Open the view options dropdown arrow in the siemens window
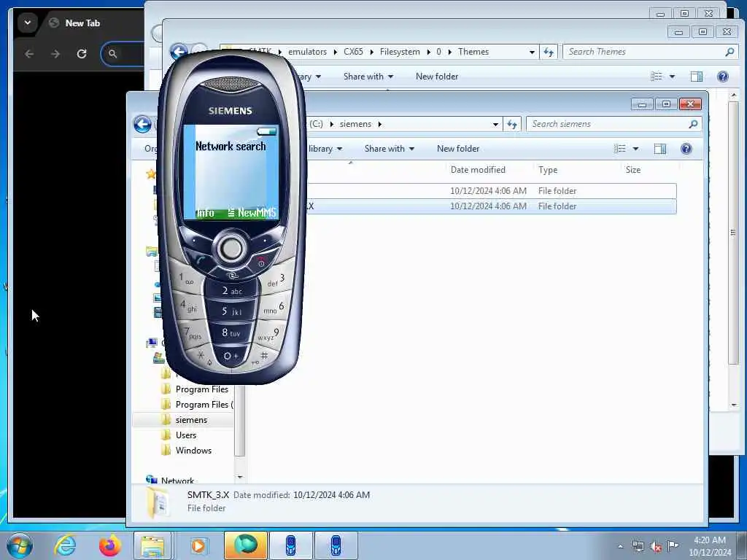 pos(635,149)
